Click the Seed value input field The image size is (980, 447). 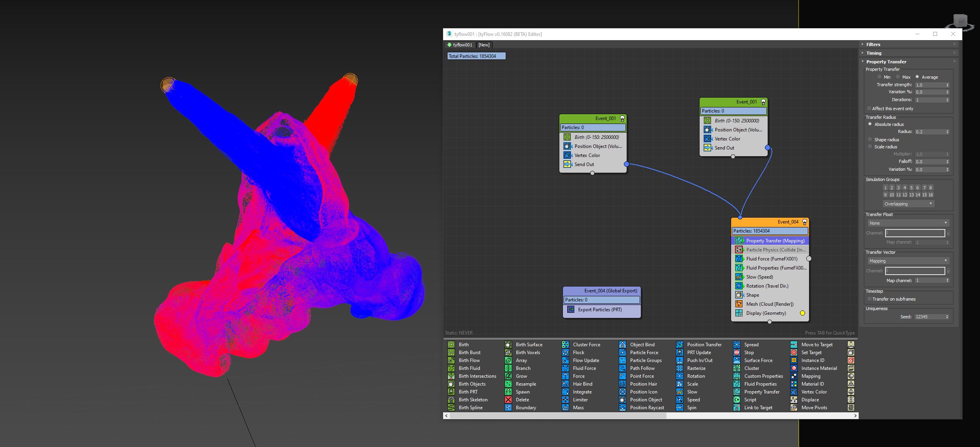click(929, 317)
